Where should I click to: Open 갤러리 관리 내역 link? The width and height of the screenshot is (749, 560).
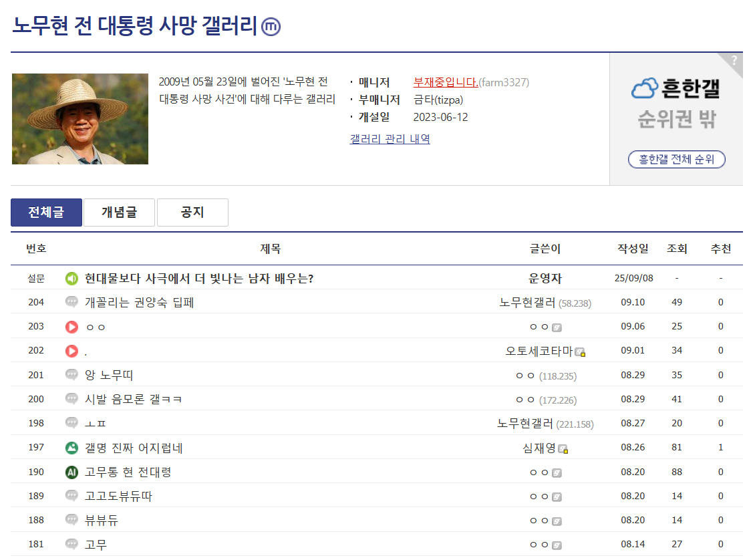click(390, 139)
